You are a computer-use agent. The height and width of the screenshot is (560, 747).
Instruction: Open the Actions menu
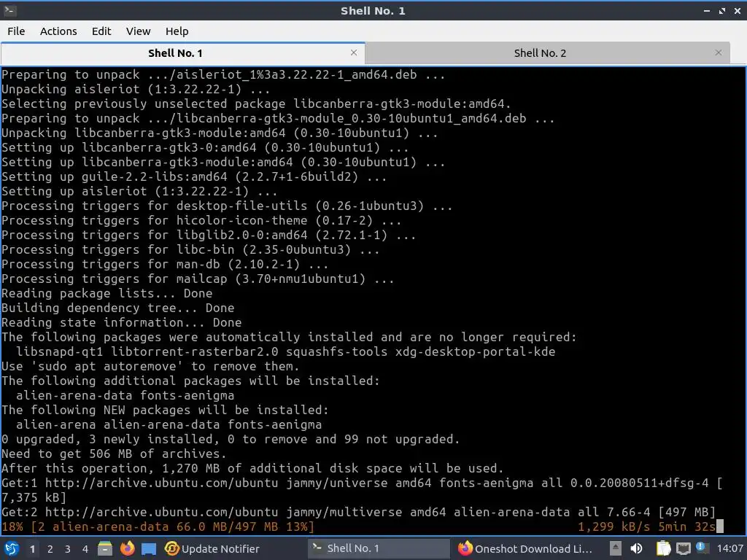click(x=58, y=31)
